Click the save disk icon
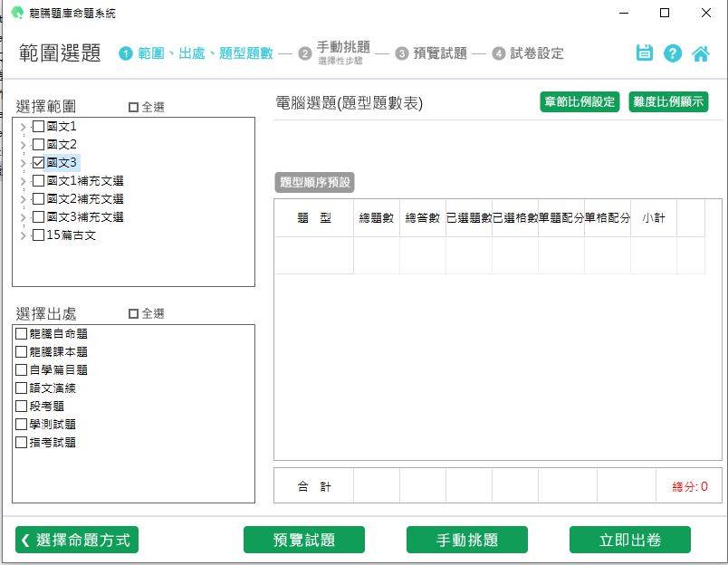This screenshot has width=728, height=565. 644,53
